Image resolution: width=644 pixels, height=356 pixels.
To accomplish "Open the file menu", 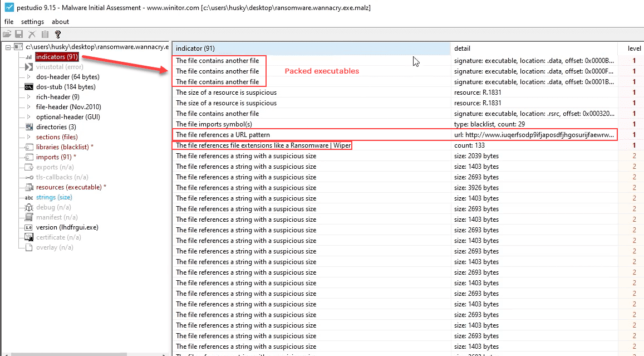I will (9, 22).
